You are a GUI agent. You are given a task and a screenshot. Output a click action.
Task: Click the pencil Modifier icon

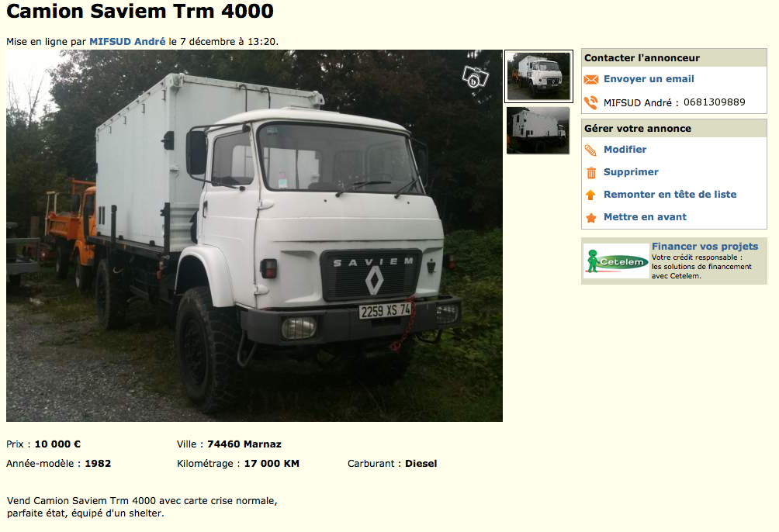(x=590, y=150)
